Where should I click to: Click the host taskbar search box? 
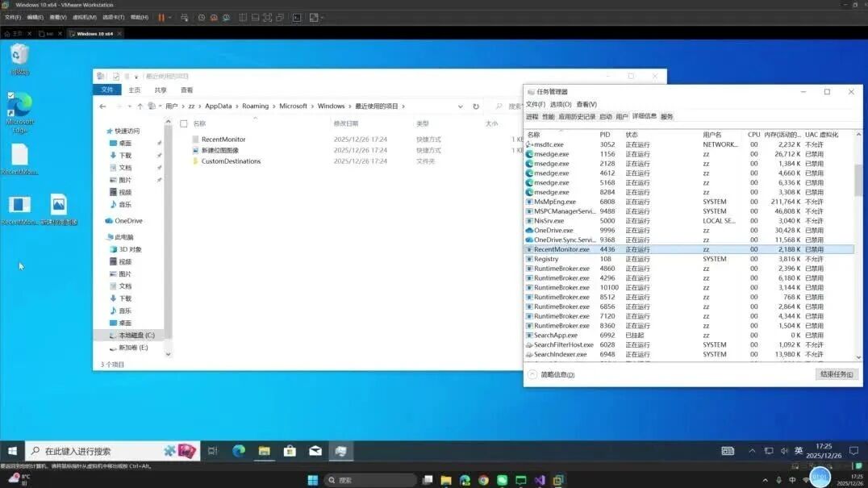pyautogui.click(x=369, y=480)
